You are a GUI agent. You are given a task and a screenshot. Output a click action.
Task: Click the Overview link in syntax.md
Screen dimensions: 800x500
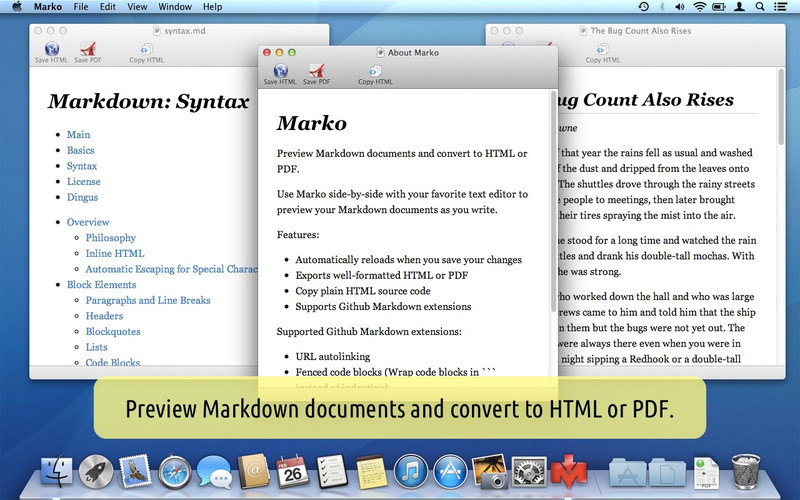click(x=88, y=222)
